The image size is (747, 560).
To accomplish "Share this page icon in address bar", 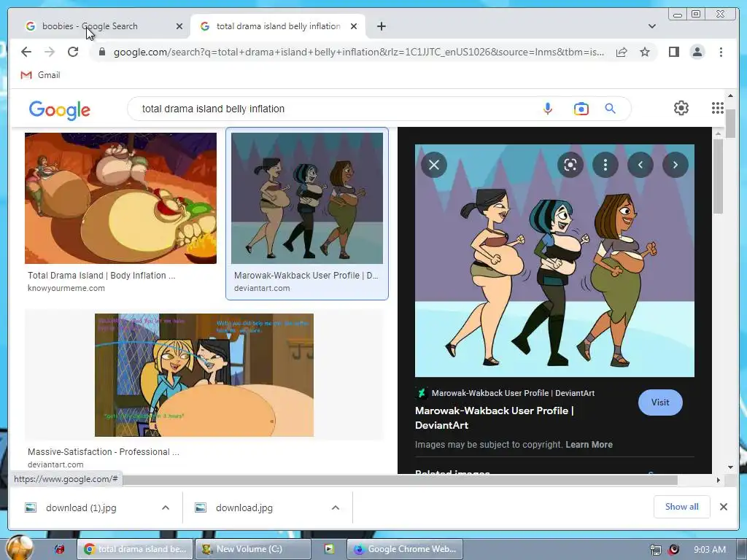I will [x=622, y=52].
